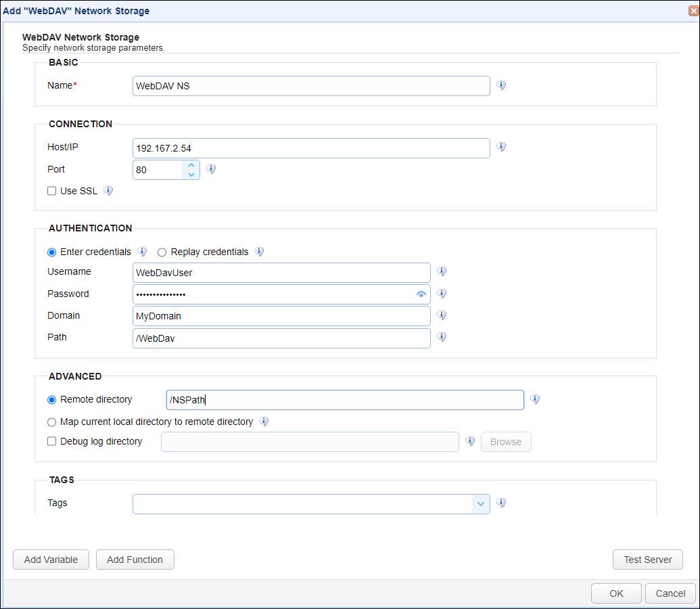Click info icon beside Enter credentials
700x609 pixels.
pos(142,252)
